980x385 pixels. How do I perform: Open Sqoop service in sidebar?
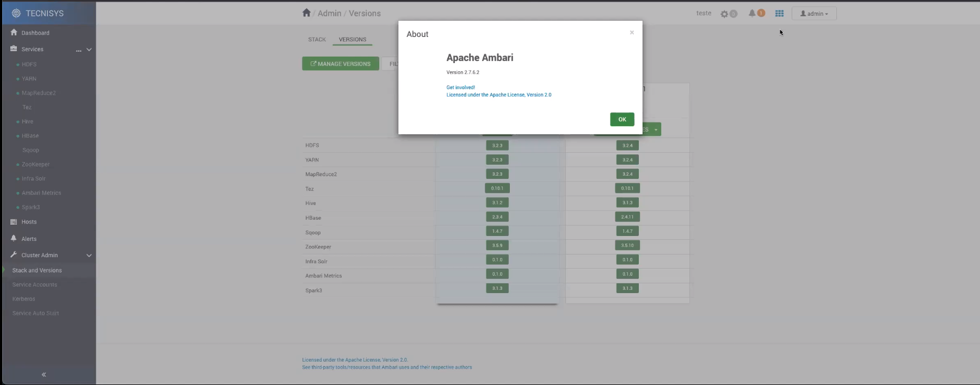coord(31,150)
